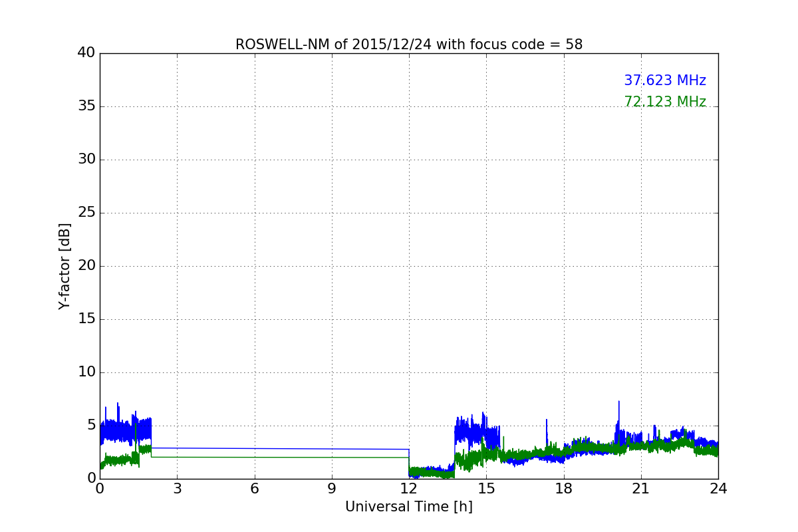Click the x-axis tick label 3

coord(177,488)
